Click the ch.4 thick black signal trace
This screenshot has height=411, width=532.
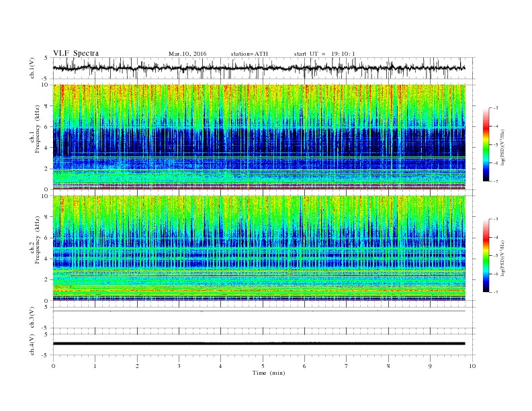tap(259, 344)
